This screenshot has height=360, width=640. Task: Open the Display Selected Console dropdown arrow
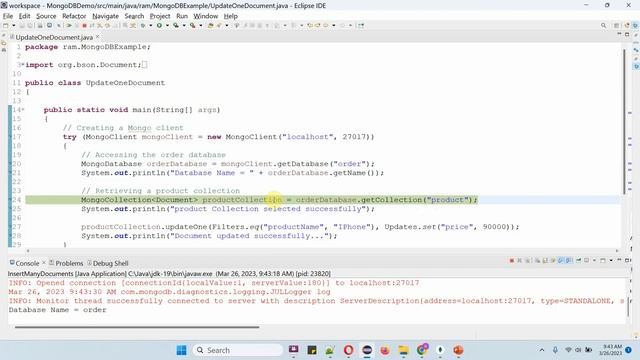point(594,260)
